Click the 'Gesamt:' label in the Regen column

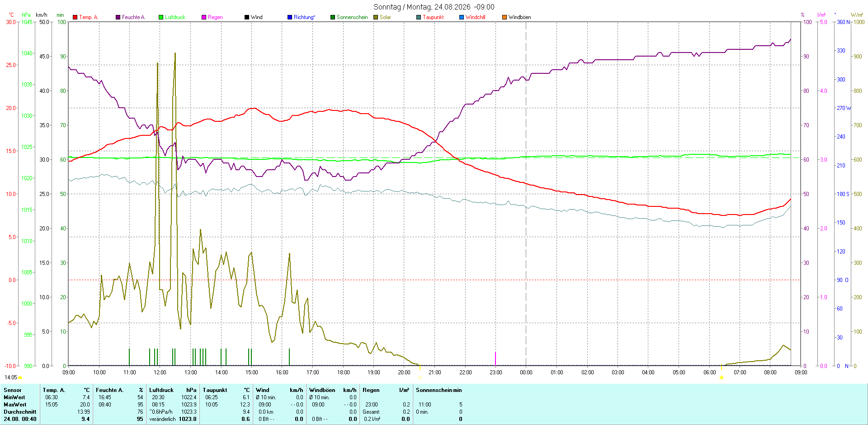(371, 412)
